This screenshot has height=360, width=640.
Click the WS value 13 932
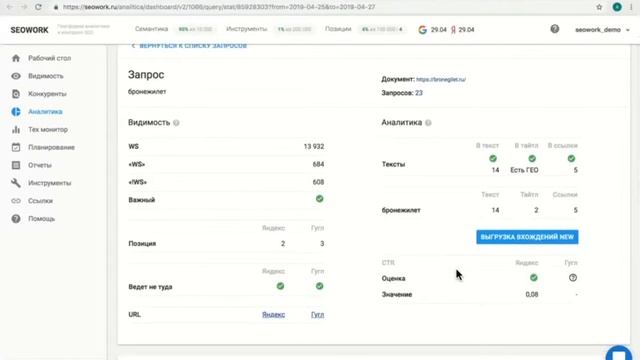(314, 147)
